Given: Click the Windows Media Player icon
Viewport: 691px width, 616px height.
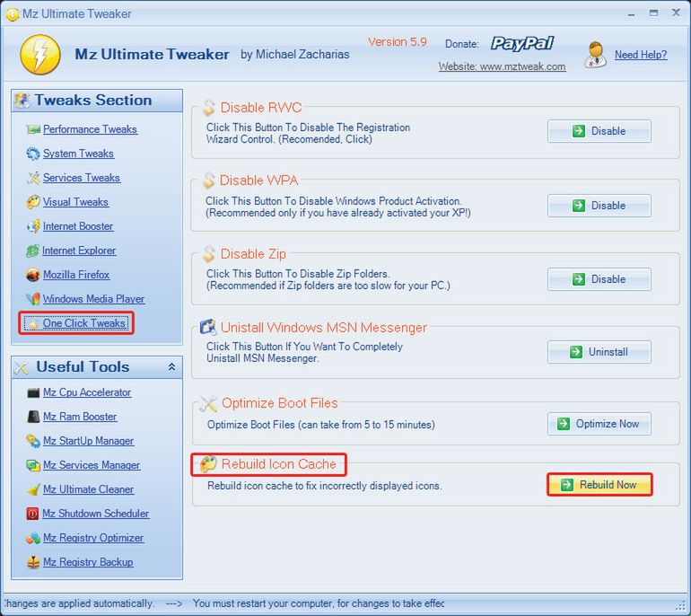Looking at the screenshot, I should (33, 299).
